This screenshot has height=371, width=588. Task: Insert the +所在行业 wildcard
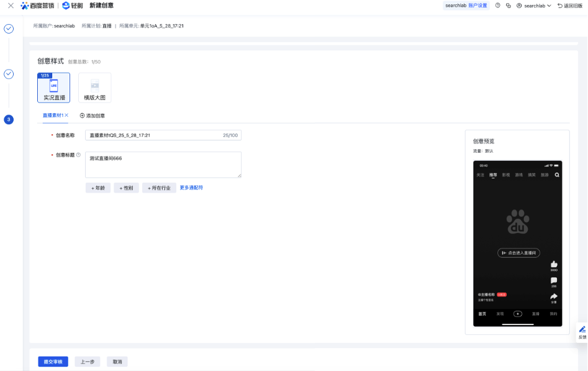(x=159, y=188)
